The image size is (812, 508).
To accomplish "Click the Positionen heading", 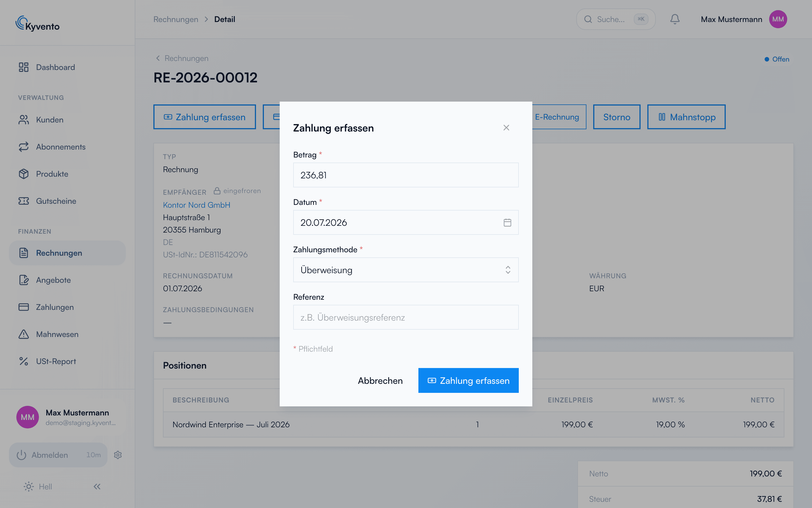I will [185, 365].
